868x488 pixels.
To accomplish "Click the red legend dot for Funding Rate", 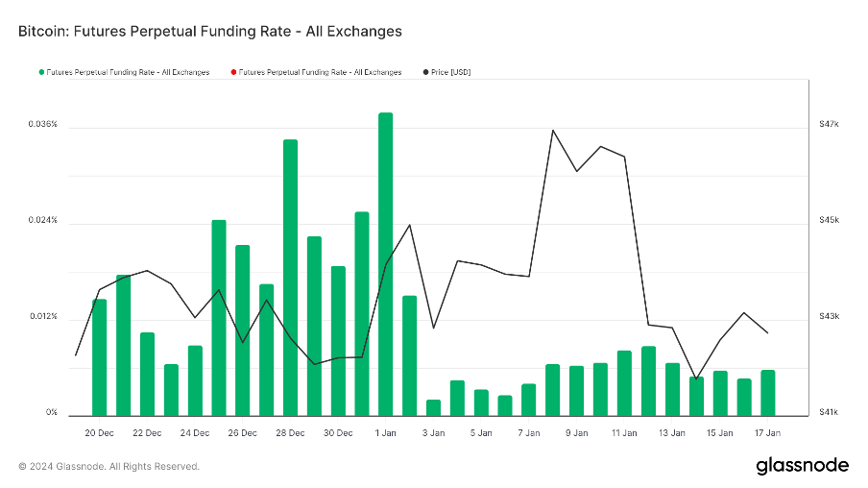I will click(x=232, y=72).
